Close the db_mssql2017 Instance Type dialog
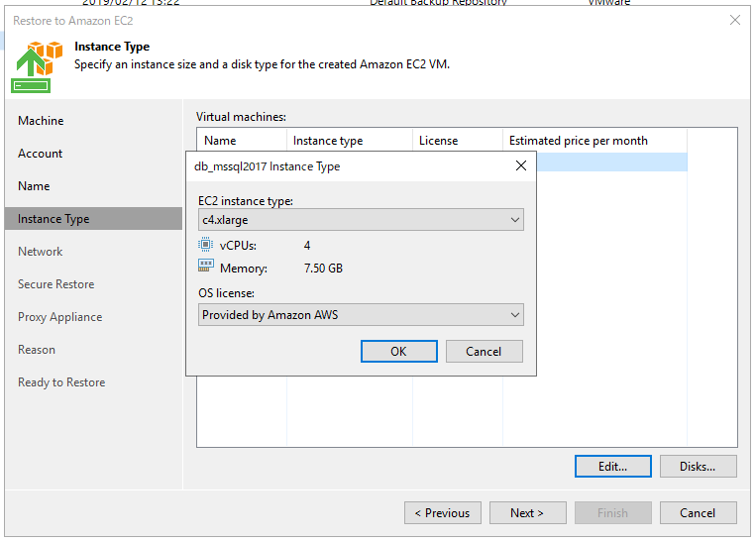 [x=521, y=165]
